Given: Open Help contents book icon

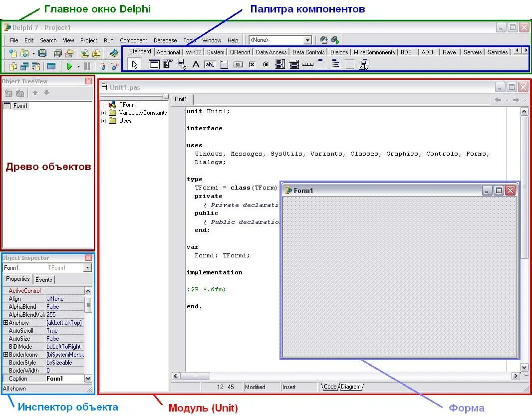Looking at the screenshot, I should [x=114, y=53].
